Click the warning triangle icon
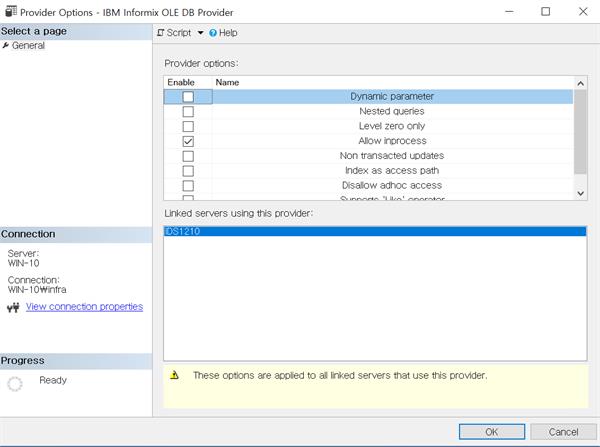600x447 pixels. point(174,375)
